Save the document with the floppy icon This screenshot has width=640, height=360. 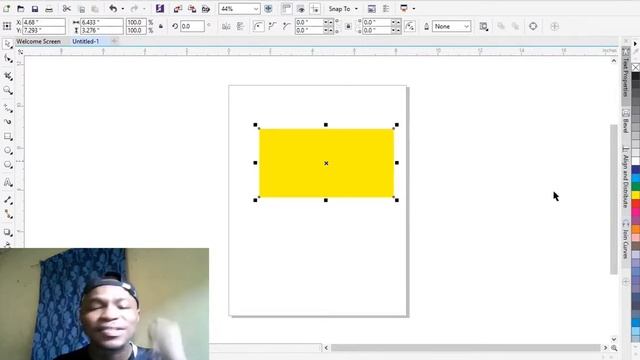[35, 9]
